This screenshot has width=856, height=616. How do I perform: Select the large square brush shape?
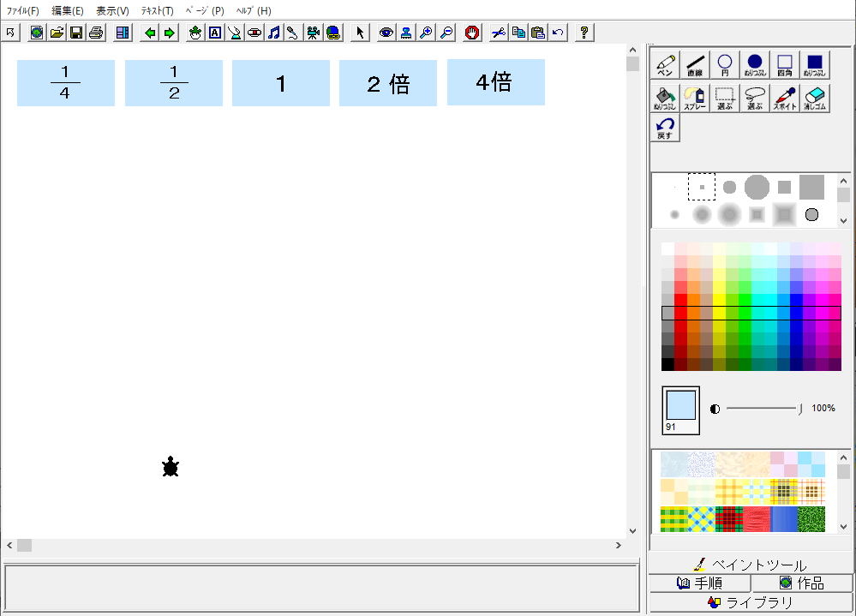point(811,187)
